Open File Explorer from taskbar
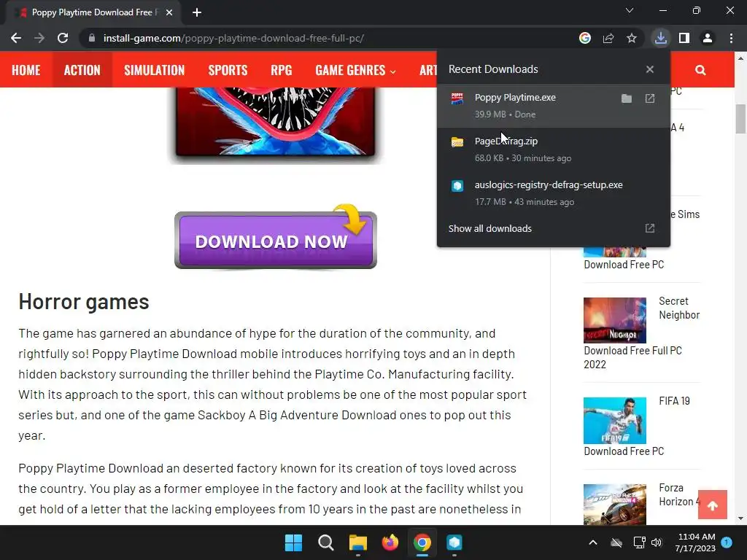Viewport: 747px width, 560px height. coord(357,542)
